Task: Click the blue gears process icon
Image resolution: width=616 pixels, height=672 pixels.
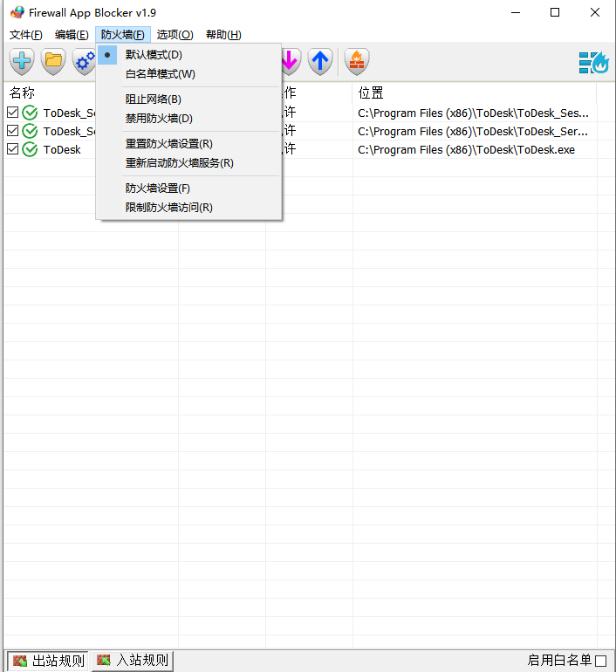Action: point(85,61)
